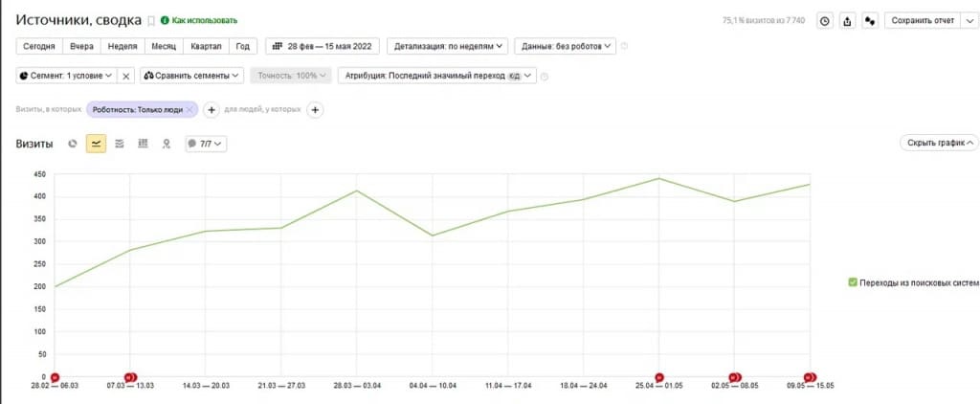Click the annotation marker at 09.05 — 15.05
The image size is (980, 404).
pyautogui.click(x=810, y=377)
